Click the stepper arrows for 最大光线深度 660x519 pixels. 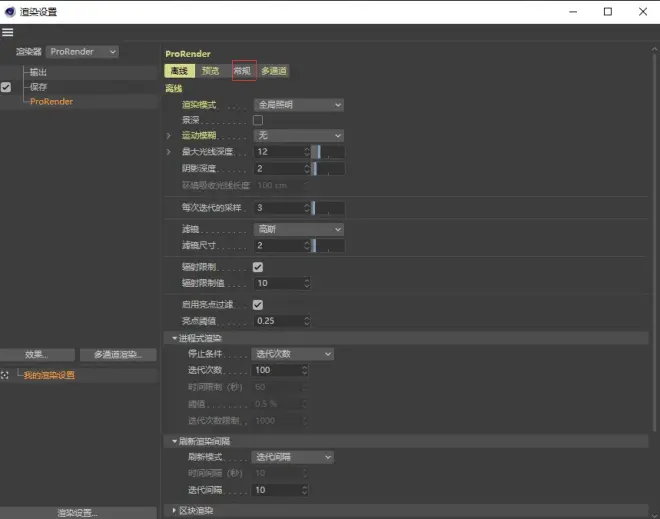click(x=306, y=152)
